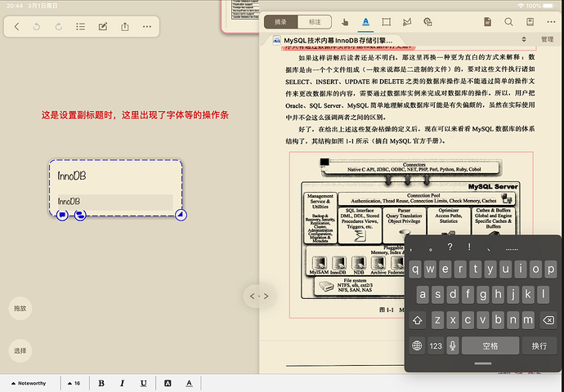Toggle underline formatting
This screenshot has width=564, height=392.
pos(144,383)
